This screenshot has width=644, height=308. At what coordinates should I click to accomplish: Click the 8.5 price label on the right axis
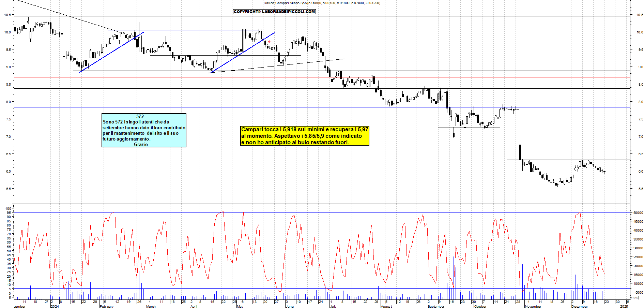(x=641, y=85)
